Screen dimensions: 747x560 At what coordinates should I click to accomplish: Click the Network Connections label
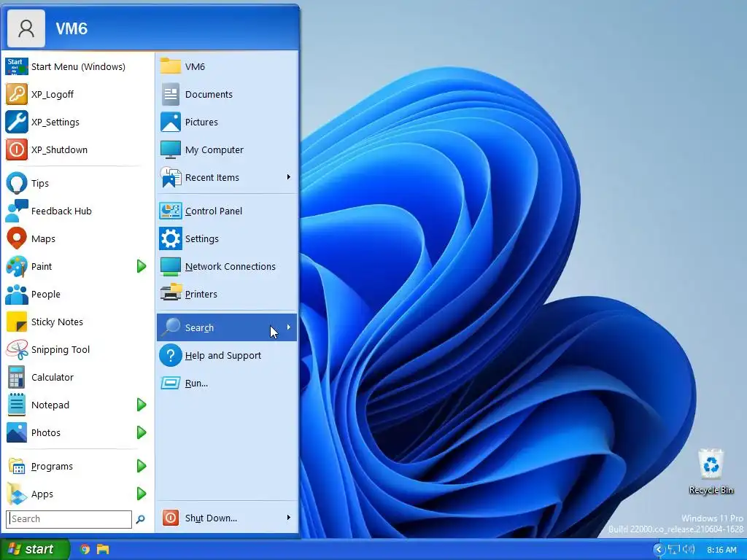coord(230,267)
